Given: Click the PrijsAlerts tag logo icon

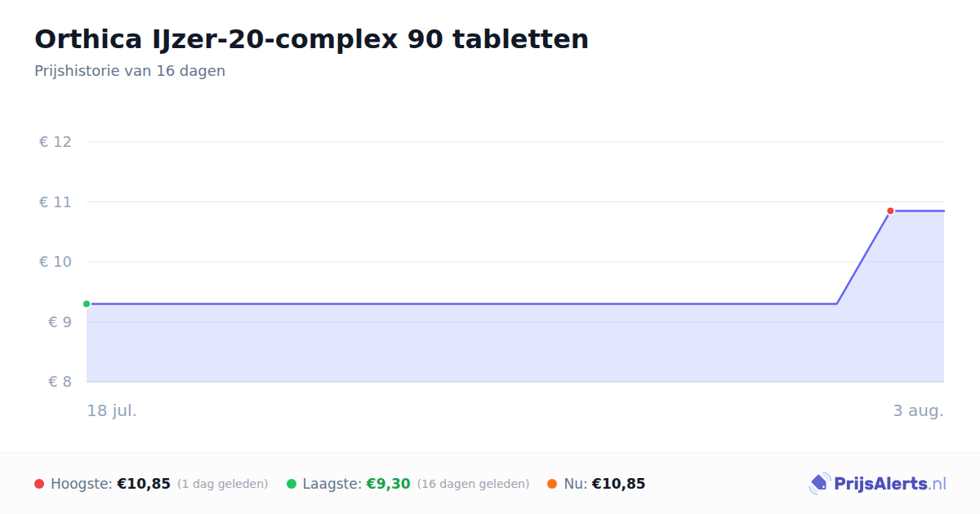Looking at the screenshot, I should [x=819, y=484].
